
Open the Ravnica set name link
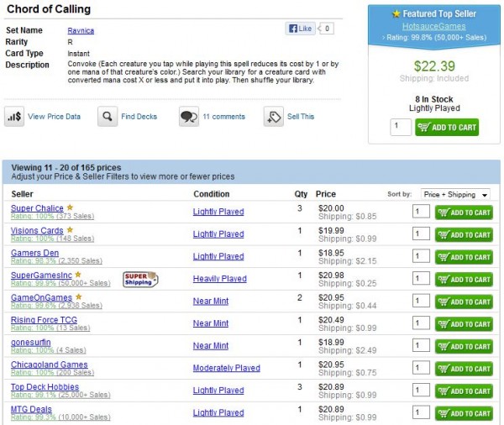(x=81, y=29)
